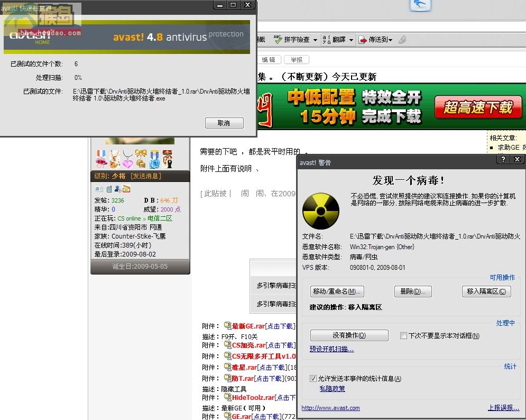This screenshot has height=420, width=526.
Task: Click the blue bird icon at top
Action: (x=420, y=4)
